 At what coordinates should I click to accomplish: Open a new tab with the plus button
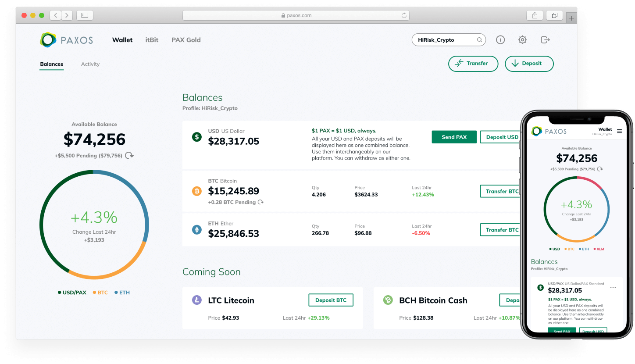(x=571, y=18)
